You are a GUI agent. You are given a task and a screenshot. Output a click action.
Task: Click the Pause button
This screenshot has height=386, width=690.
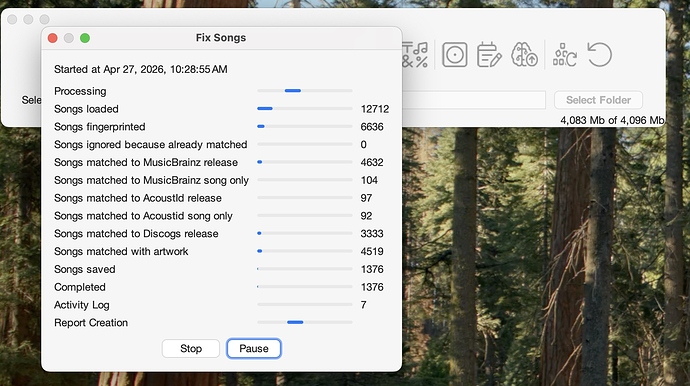[x=254, y=349]
